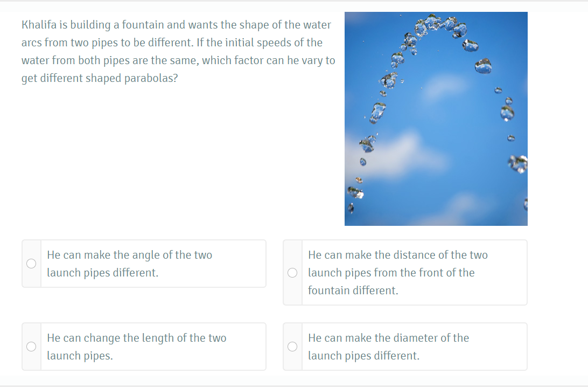Select the radio button for the distance option
The width and height of the screenshot is (588, 387).
coord(292,273)
